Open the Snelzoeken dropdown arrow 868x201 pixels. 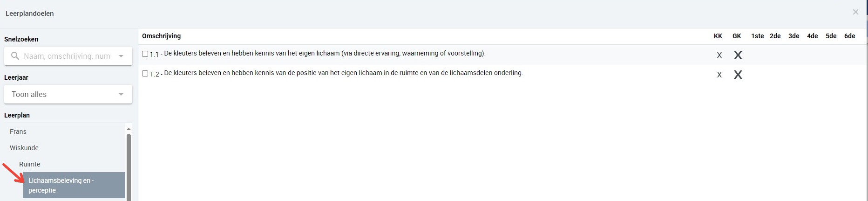pos(121,56)
